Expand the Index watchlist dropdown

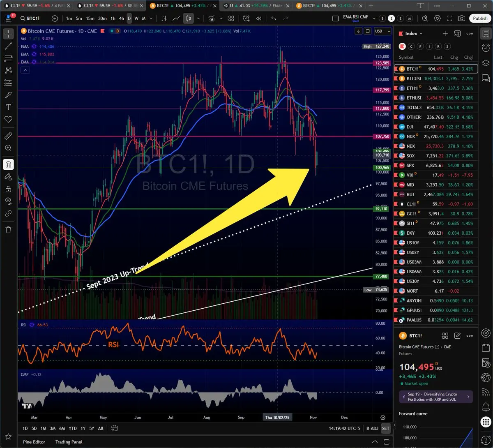(414, 34)
